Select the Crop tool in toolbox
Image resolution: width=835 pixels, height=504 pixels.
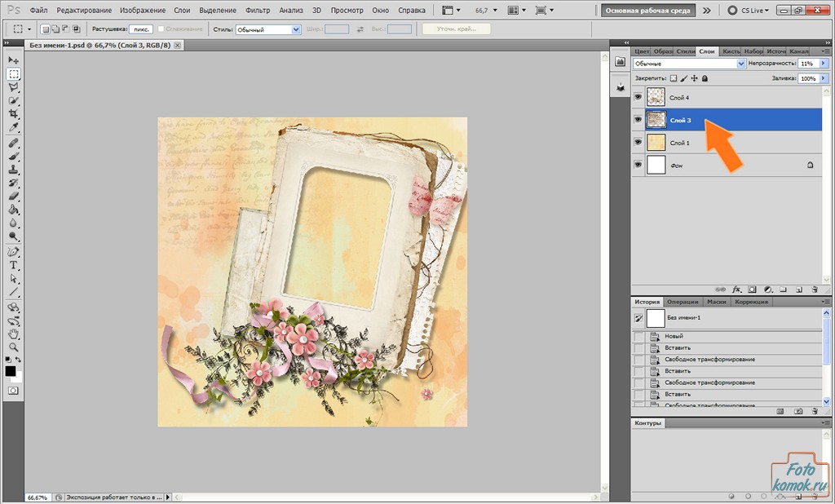click(13, 113)
